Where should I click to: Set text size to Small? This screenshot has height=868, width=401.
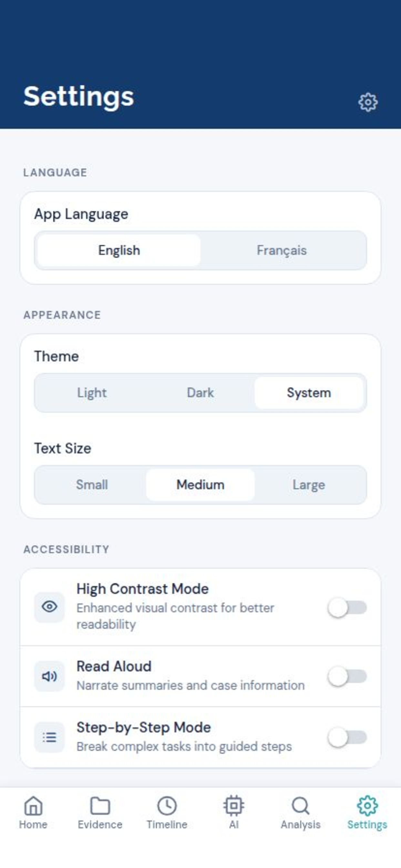(x=92, y=485)
